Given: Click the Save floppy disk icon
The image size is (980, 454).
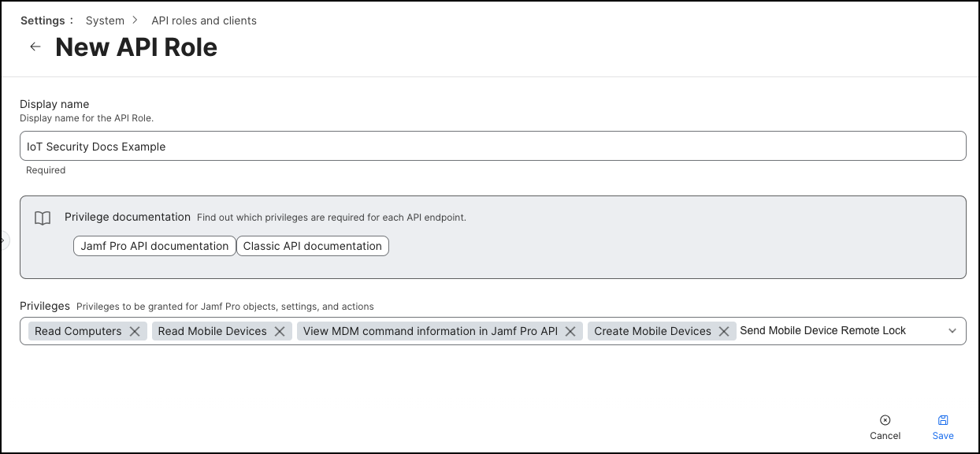Looking at the screenshot, I should click(x=943, y=421).
